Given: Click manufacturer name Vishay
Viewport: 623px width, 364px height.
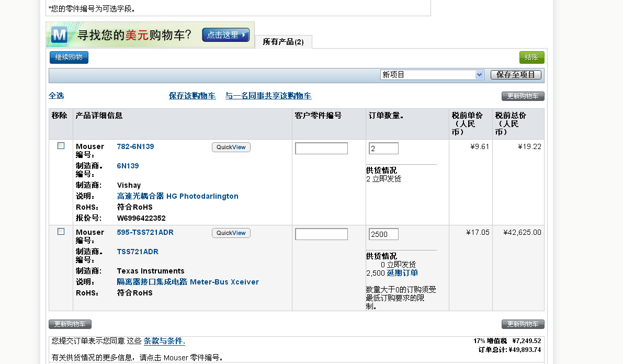Looking at the screenshot, I should click(x=129, y=185).
